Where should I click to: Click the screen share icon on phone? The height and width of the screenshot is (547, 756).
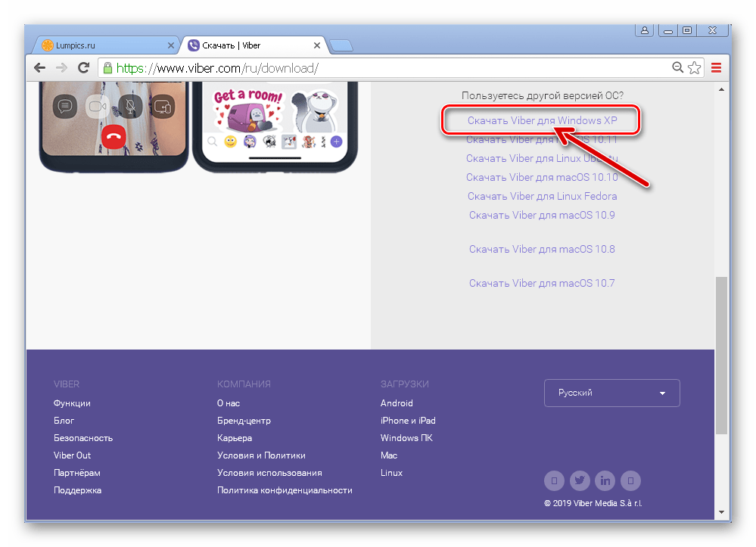coord(163,106)
